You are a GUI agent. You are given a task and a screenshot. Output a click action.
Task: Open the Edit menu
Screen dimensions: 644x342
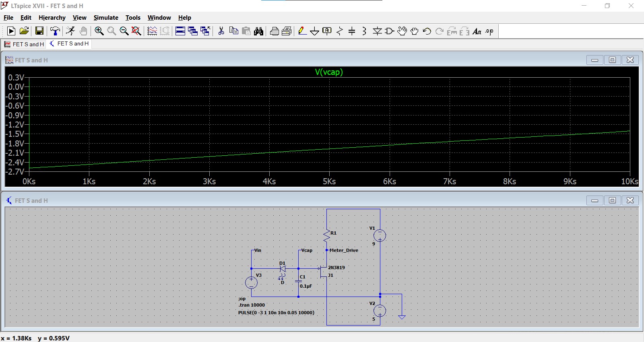pyautogui.click(x=26, y=18)
